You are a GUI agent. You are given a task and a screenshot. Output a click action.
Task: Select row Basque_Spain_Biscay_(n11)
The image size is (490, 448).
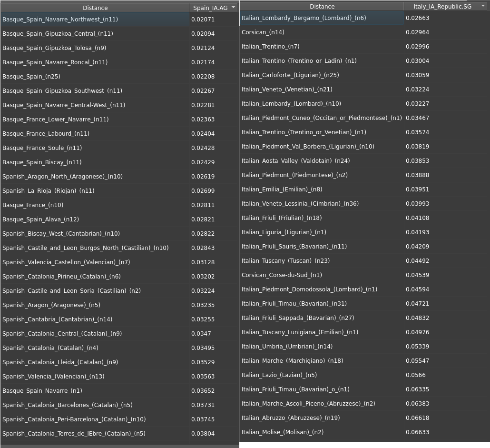pos(120,162)
